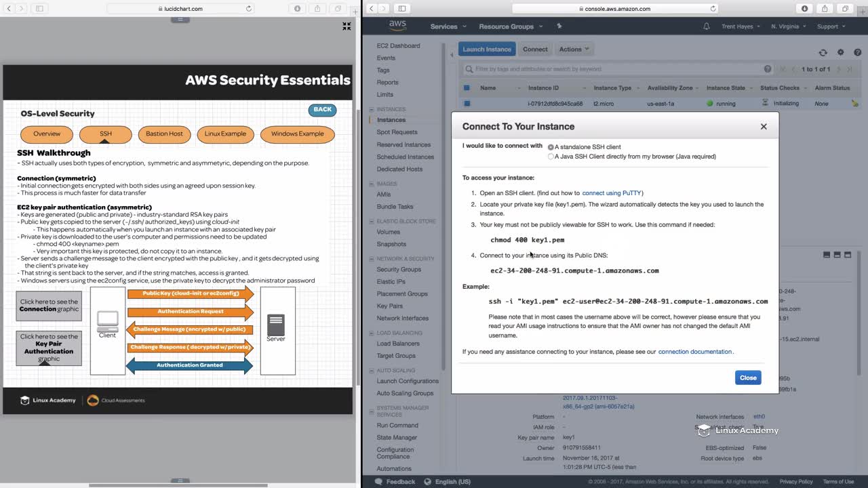Image resolution: width=868 pixels, height=488 pixels.
Task: Open EC2 Dashboard in the sidebar
Action: point(398,46)
